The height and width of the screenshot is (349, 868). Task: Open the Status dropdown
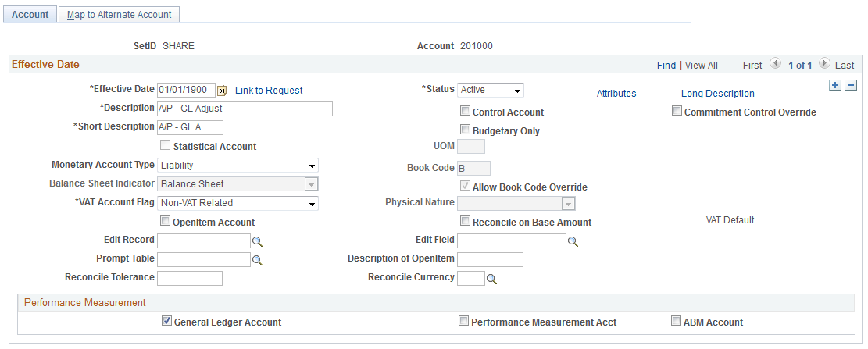[x=491, y=90]
